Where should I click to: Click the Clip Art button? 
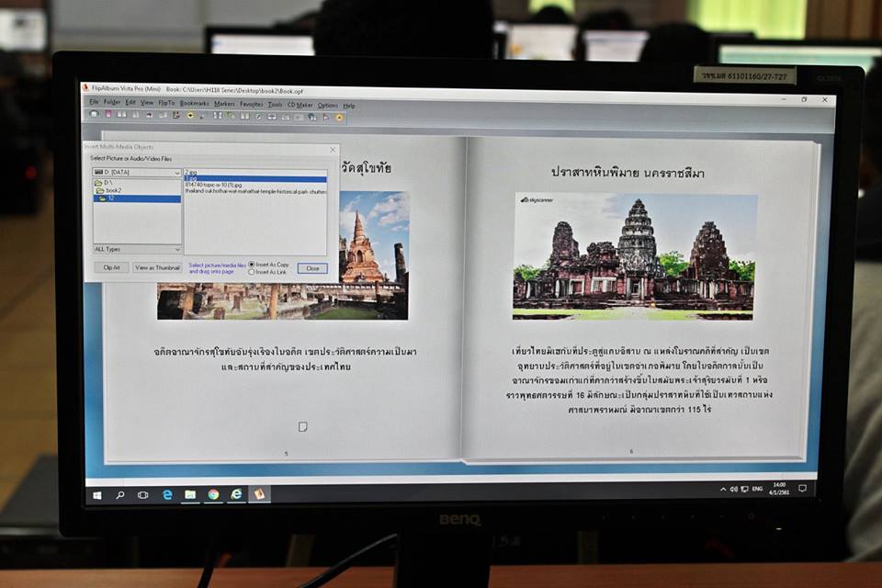[x=111, y=267]
